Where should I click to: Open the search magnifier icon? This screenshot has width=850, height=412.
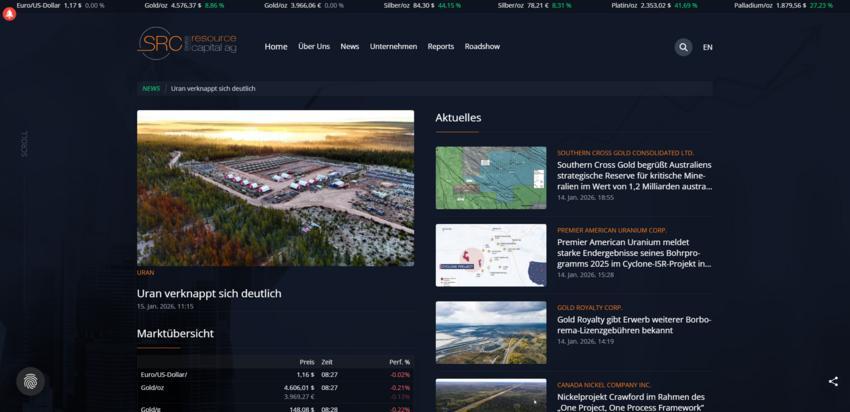(x=683, y=47)
